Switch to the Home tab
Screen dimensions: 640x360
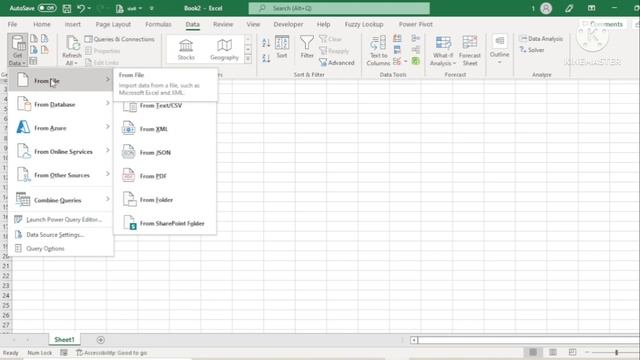pos(42,24)
